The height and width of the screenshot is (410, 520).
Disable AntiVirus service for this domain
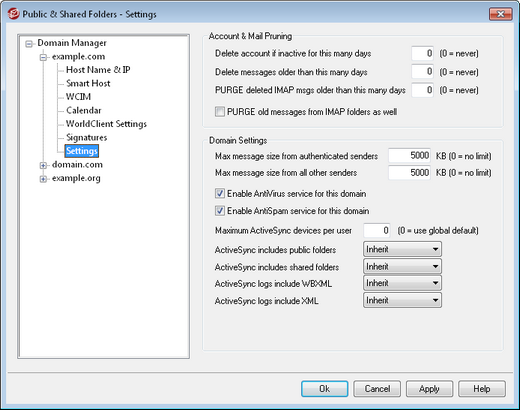pyautogui.click(x=220, y=193)
